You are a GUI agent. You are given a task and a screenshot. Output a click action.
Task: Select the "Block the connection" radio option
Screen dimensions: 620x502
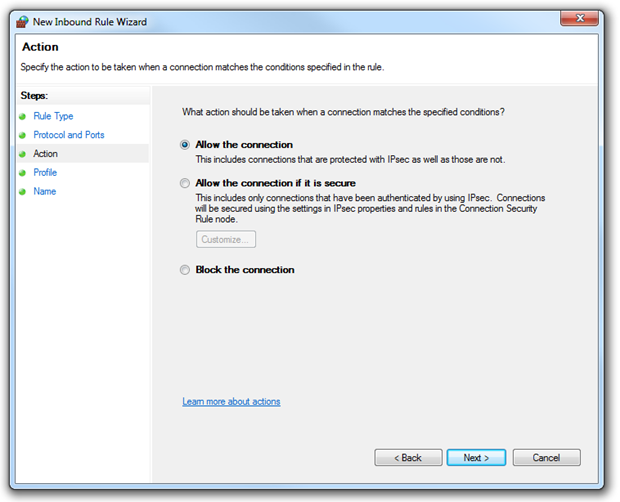pos(184,269)
